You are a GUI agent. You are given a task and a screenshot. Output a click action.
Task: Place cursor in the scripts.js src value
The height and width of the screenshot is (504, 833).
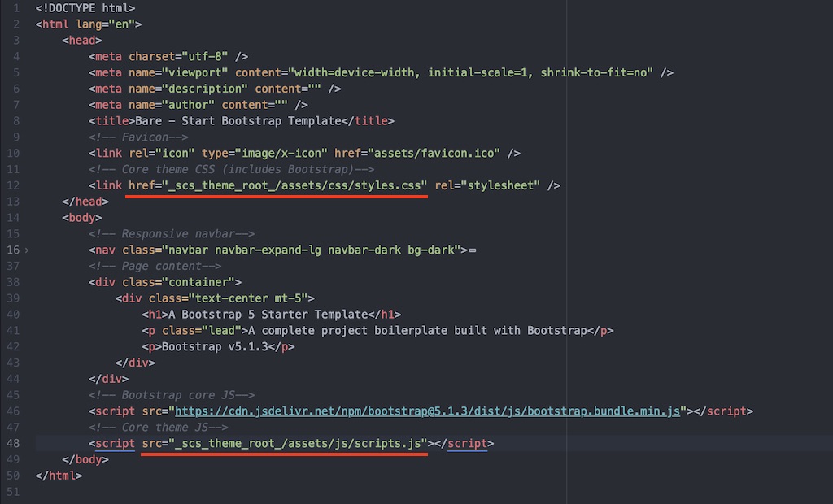point(299,443)
